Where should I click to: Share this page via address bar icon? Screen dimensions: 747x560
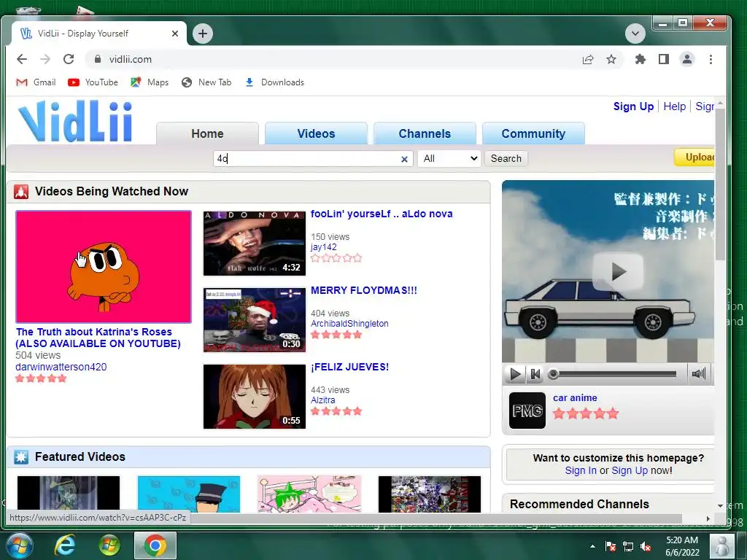point(588,59)
